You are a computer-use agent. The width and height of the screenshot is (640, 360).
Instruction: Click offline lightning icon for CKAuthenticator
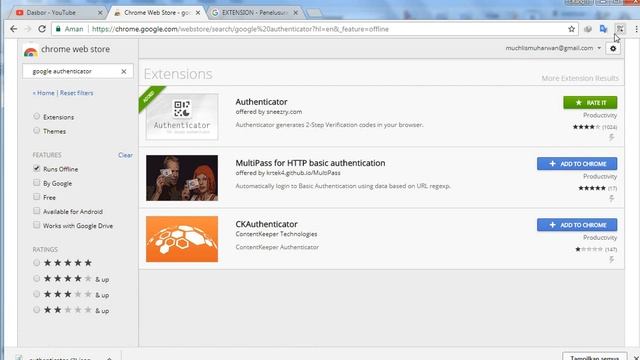(611, 260)
